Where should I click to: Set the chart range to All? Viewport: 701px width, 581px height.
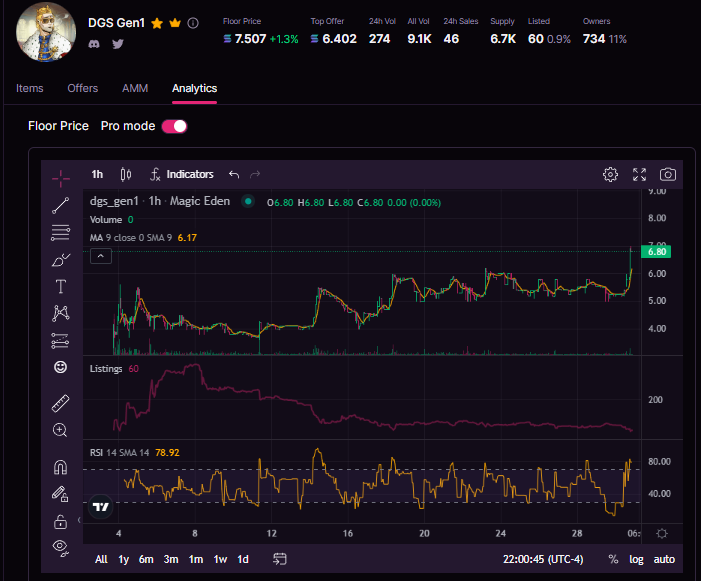101,560
